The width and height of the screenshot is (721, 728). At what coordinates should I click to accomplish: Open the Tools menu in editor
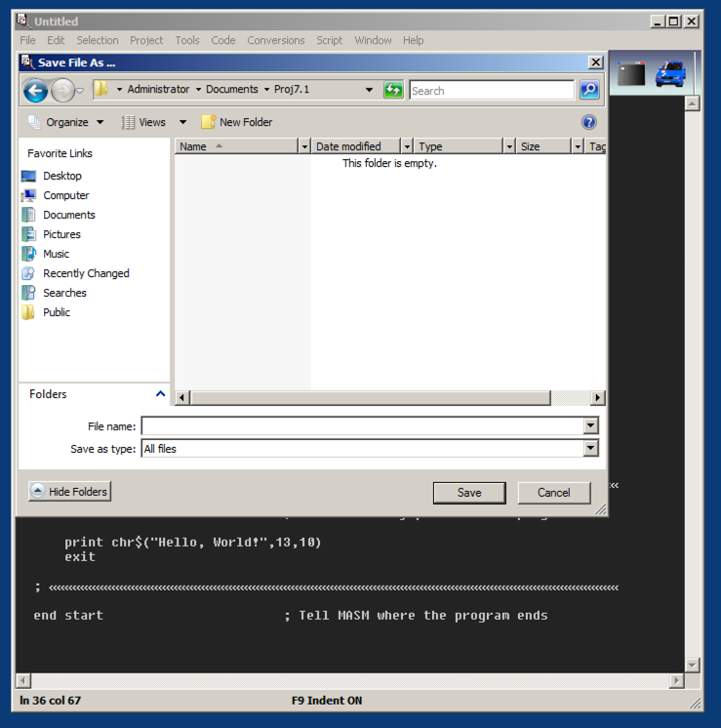click(187, 40)
